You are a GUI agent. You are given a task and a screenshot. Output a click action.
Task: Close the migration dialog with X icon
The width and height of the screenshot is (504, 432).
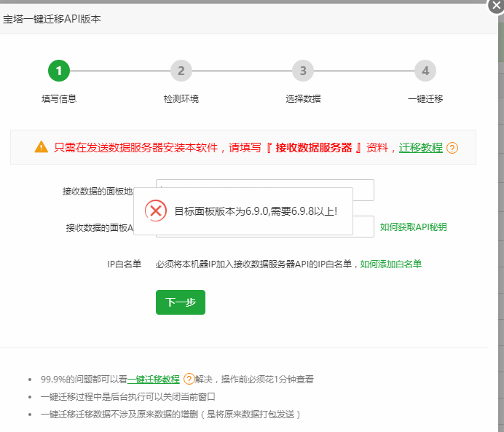pos(497,6)
